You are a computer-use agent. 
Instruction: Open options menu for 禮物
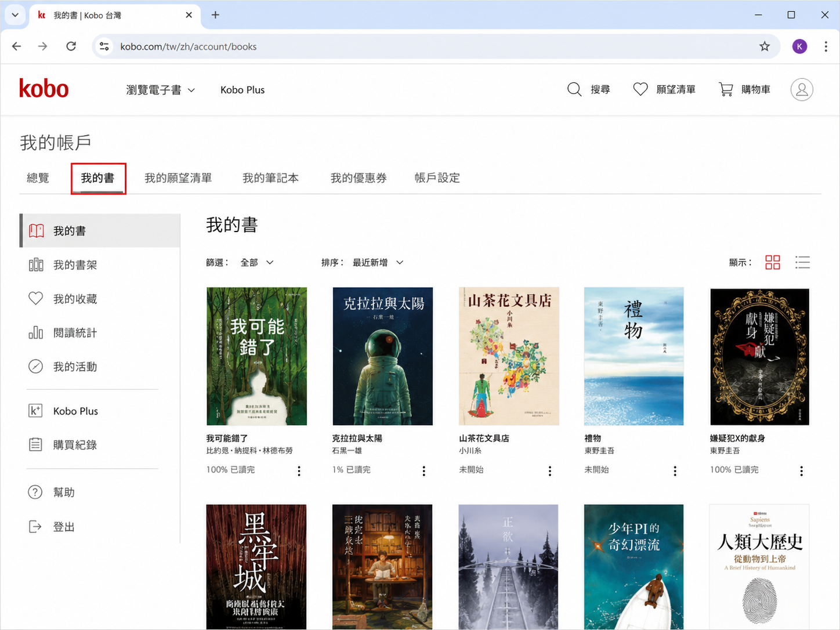675,471
